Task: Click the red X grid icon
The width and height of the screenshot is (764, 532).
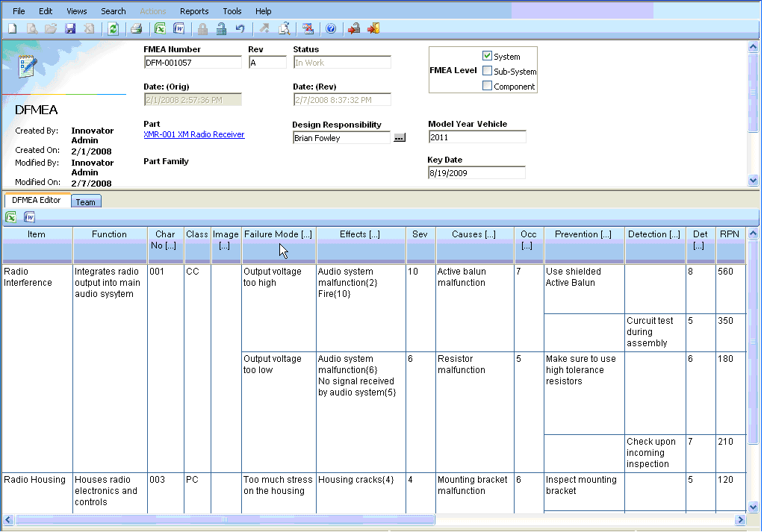Action: tap(308, 28)
